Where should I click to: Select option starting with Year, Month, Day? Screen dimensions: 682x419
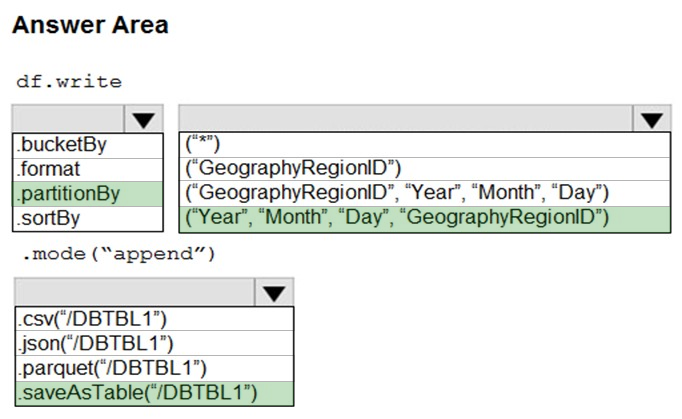pyautogui.click(x=425, y=219)
